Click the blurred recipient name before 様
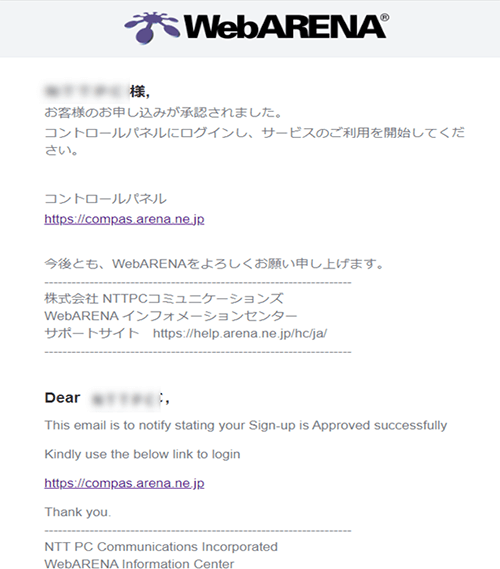This screenshot has width=500, height=569. click(86, 92)
